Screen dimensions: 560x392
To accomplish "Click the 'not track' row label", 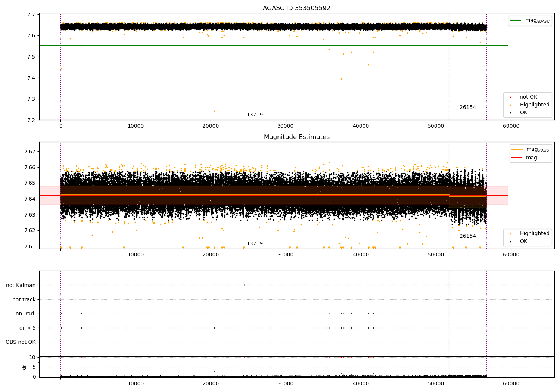I will [24, 299].
